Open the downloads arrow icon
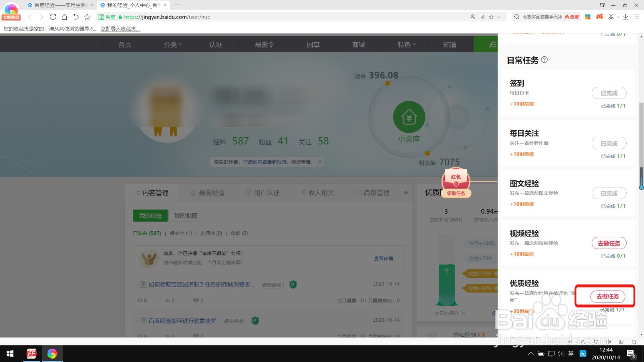Screen dimensions: 644x362 pos(625,17)
